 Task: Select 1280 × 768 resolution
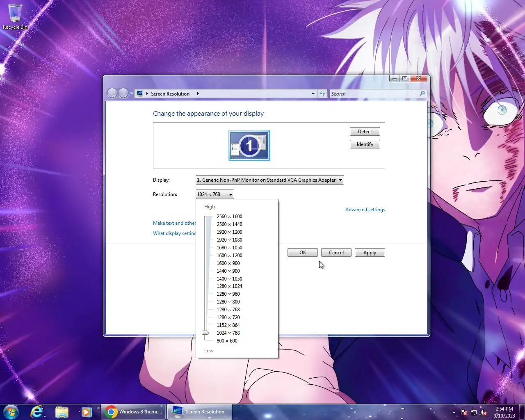click(228, 310)
